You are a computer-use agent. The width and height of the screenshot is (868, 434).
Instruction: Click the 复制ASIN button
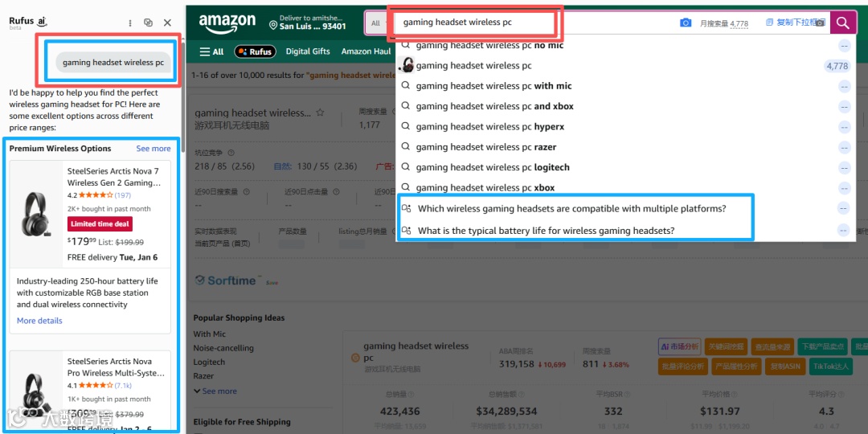click(785, 366)
